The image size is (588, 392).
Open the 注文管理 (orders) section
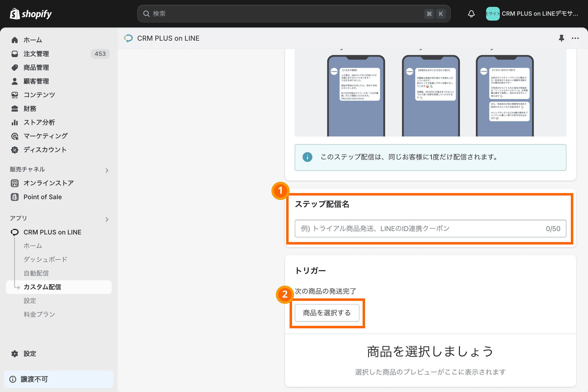[x=36, y=54]
